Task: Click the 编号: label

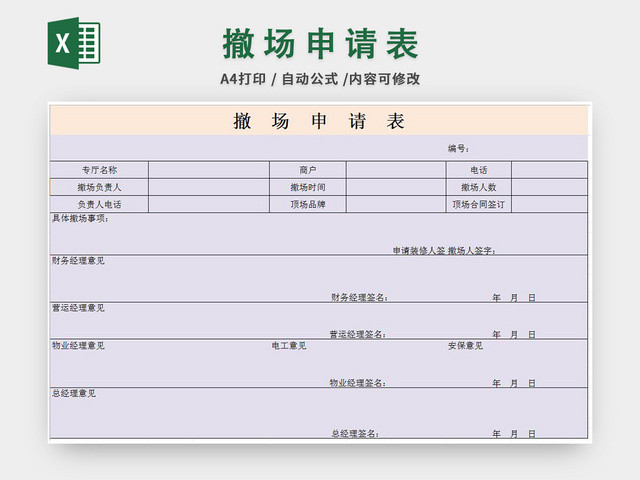Action: 458,149
